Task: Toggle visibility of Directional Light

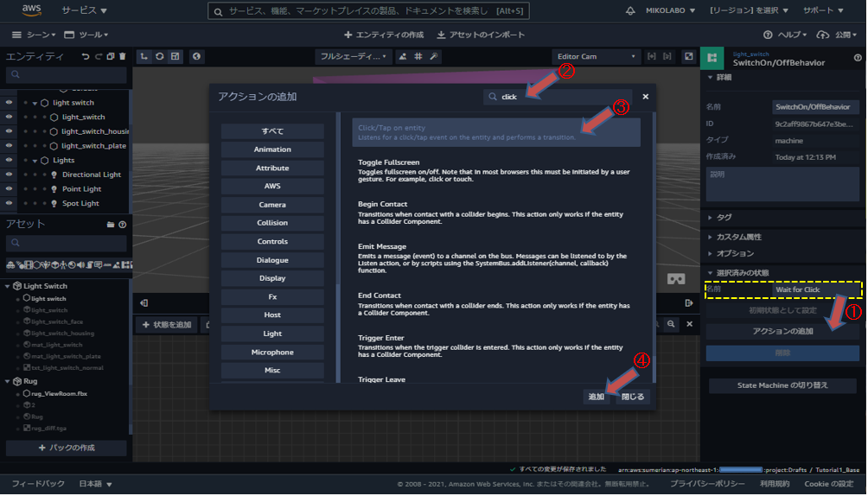Action: click(9, 175)
